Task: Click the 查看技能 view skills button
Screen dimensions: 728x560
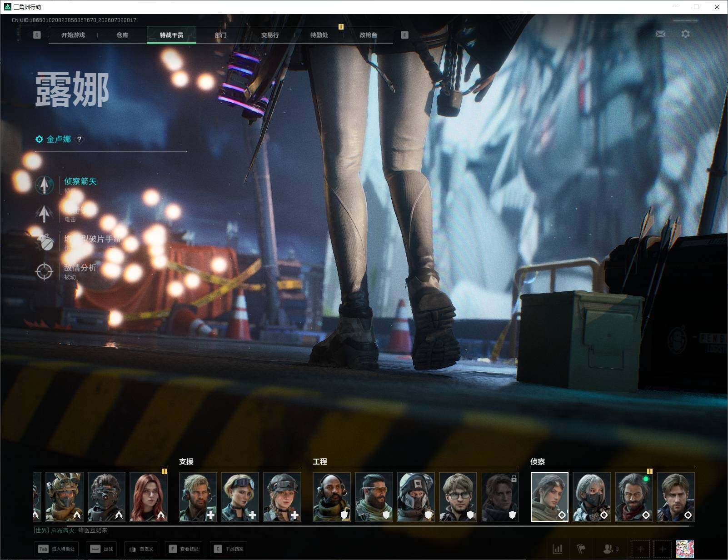Action: [x=184, y=549]
